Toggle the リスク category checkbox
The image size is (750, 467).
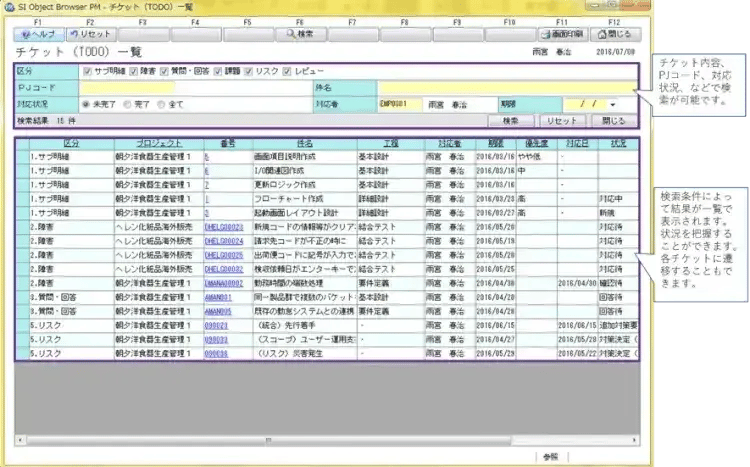tap(248, 71)
